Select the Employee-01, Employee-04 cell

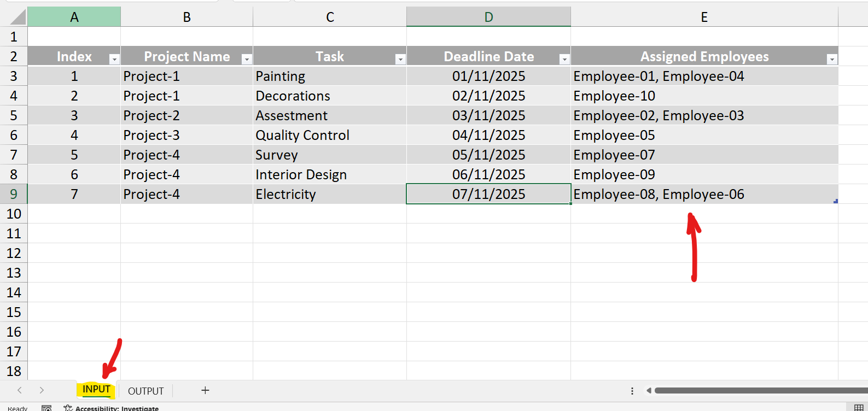(x=704, y=76)
